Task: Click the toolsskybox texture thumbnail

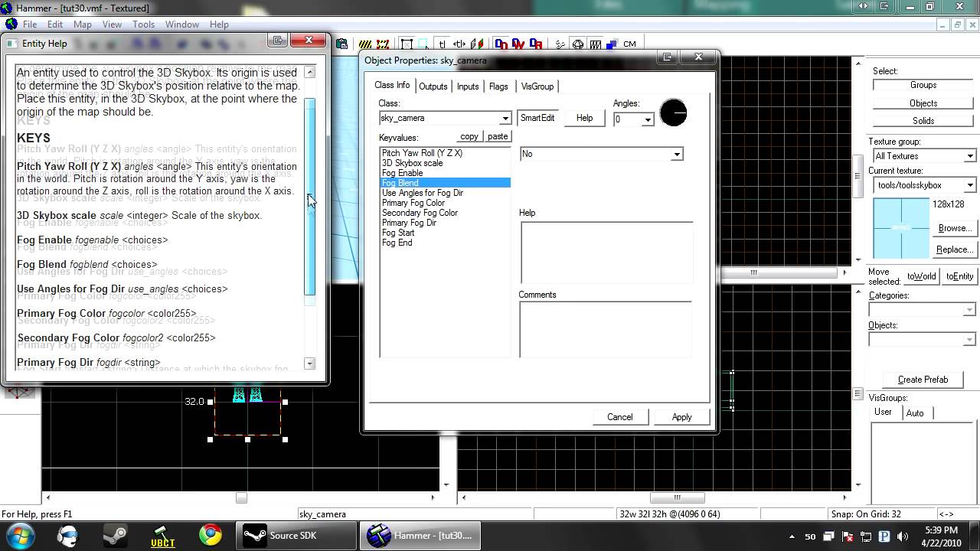Action: pos(901,228)
